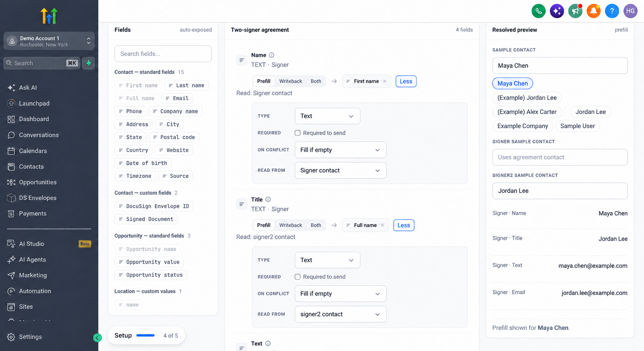Collapse the sidebar with green arrow
644x351 pixels.
tap(97, 338)
